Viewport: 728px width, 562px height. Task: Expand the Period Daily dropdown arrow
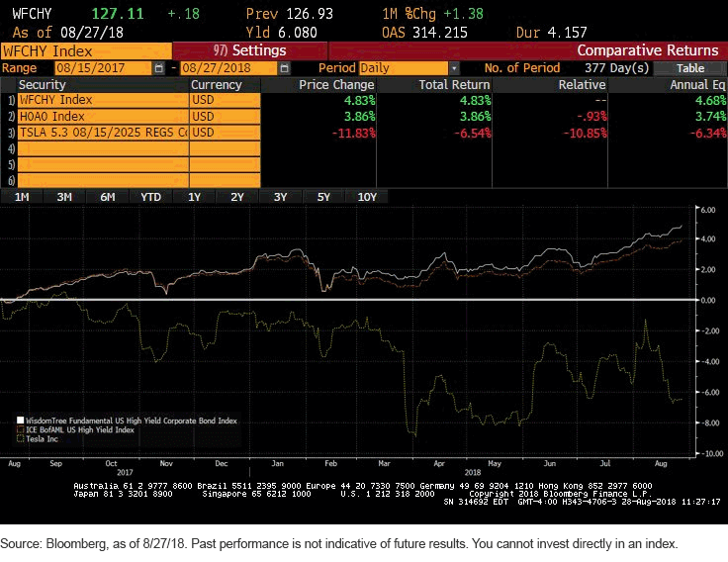pyautogui.click(x=454, y=68)
